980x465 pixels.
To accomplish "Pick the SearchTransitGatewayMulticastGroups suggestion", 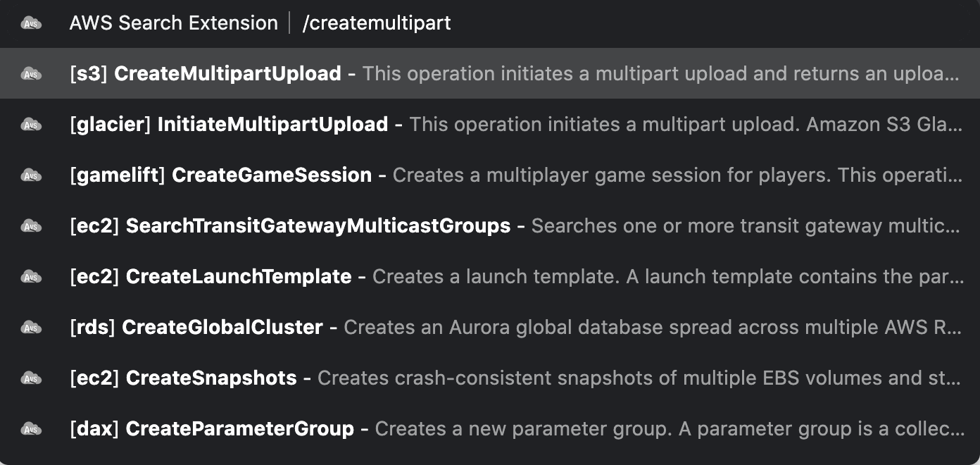I will tap(490, 225).
